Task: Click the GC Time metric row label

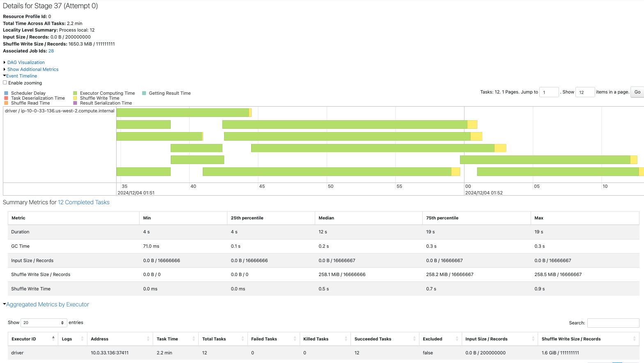Action: [x=20, y=246]
